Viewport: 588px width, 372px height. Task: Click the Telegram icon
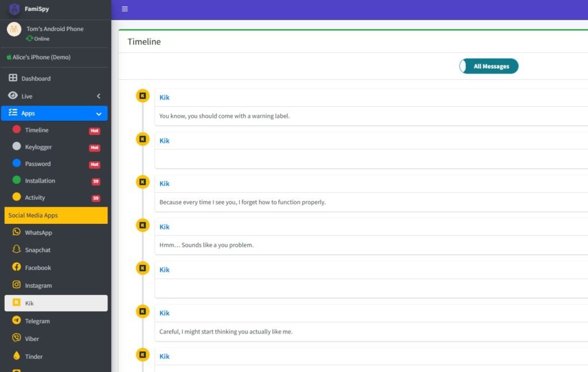[17, 320]
